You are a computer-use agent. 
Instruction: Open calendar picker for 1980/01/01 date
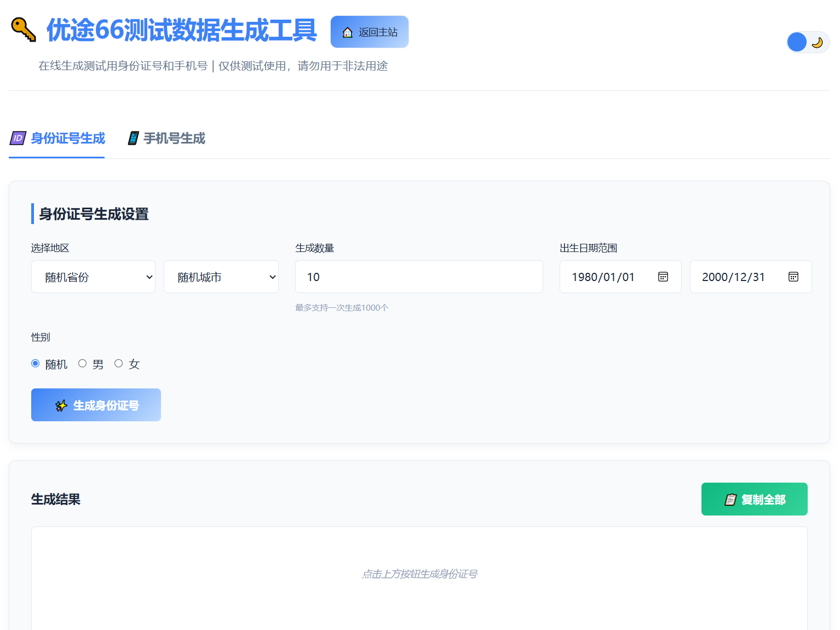tap(663, 277)
